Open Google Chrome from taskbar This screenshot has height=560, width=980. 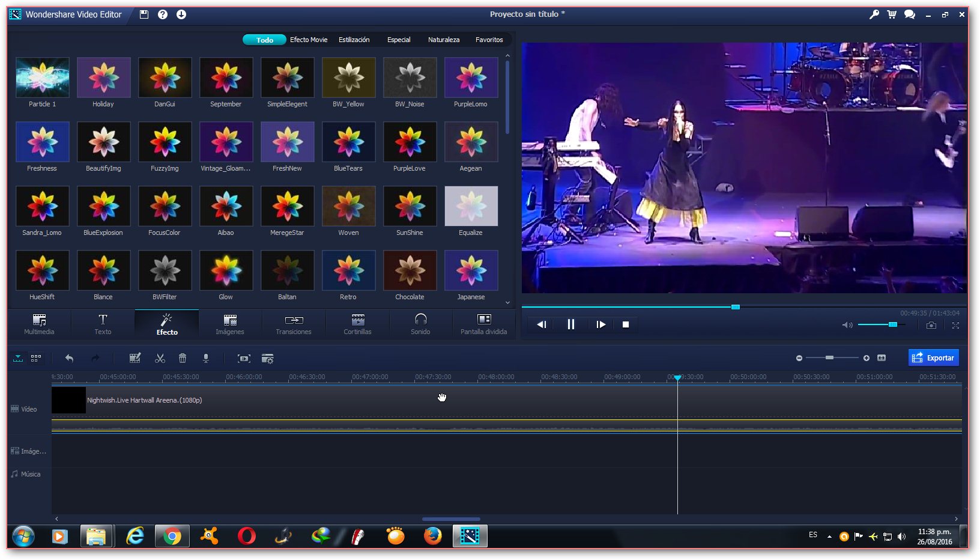pyautogui.click(x=172, y=536)
